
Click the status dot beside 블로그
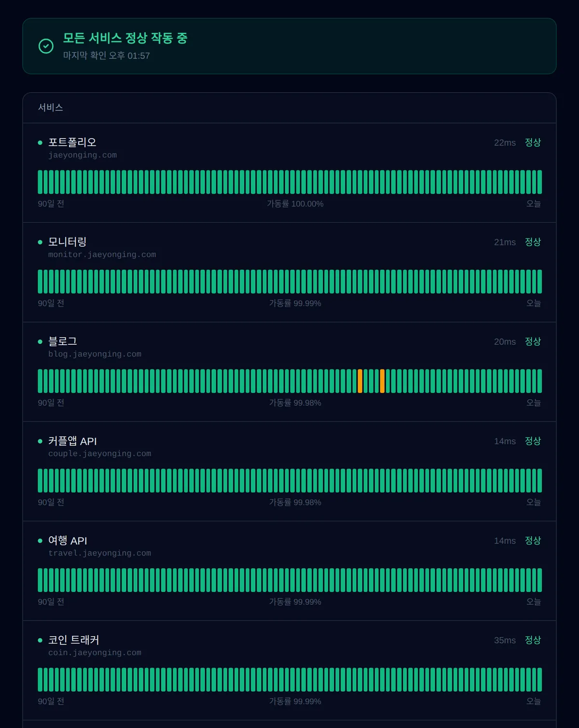(x=40, y=342)
